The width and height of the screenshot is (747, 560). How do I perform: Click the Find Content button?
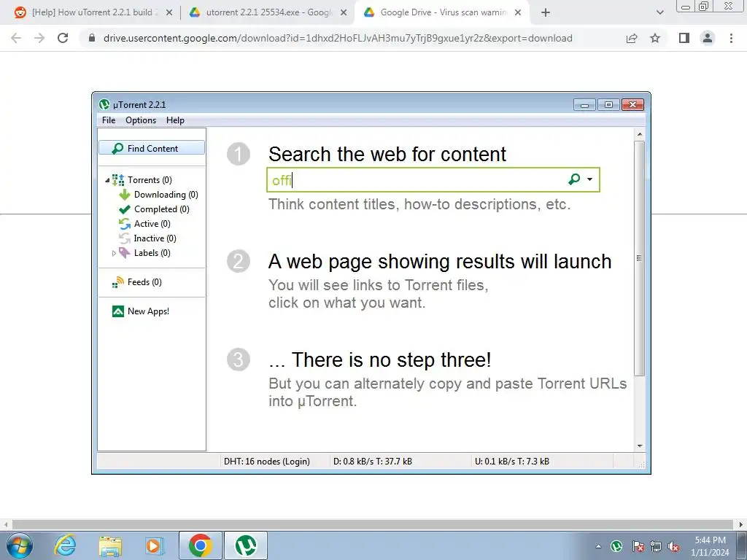pyautogui.click(x=152, y=148)
